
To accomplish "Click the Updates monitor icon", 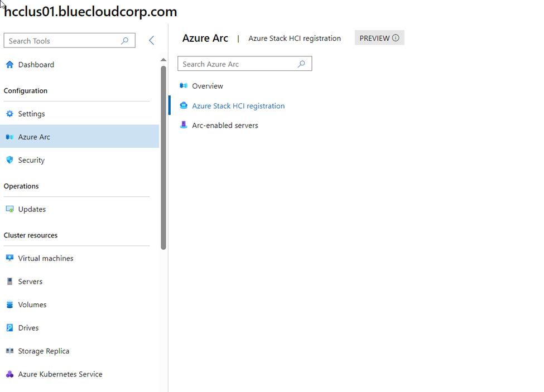I will 9,209.
